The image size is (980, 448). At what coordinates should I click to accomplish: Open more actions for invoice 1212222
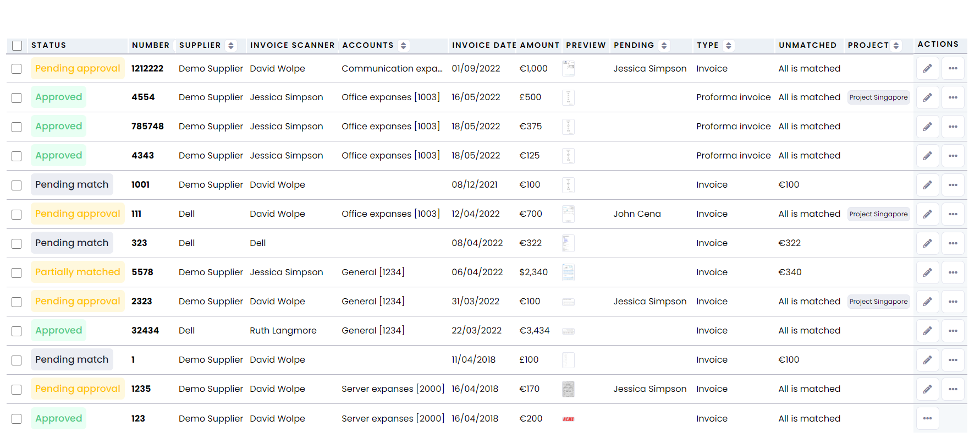coord(953,68)
